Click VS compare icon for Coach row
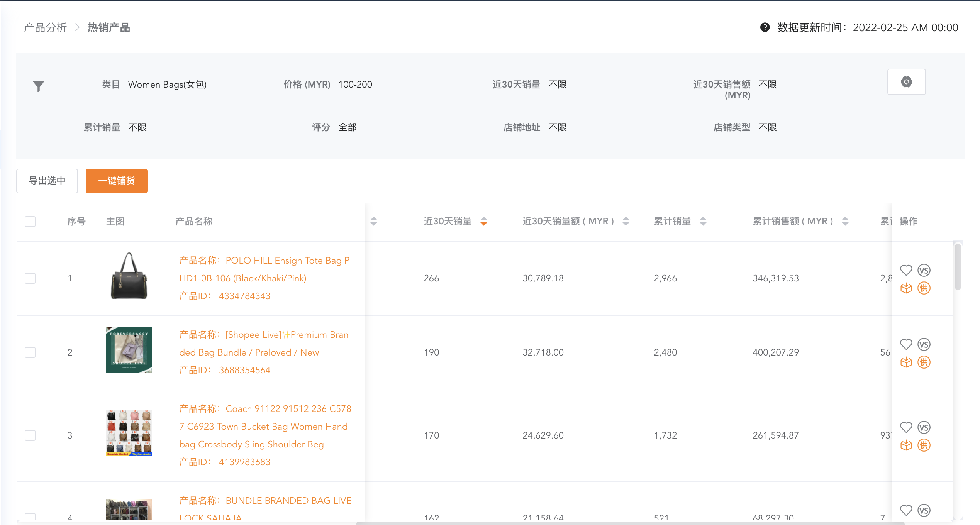Viewport: 980px width, 525px height. coord(924,427)
